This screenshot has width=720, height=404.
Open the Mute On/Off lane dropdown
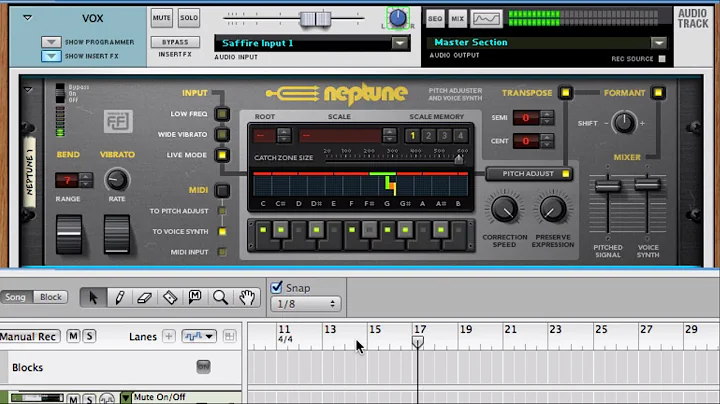coord(125,398)
